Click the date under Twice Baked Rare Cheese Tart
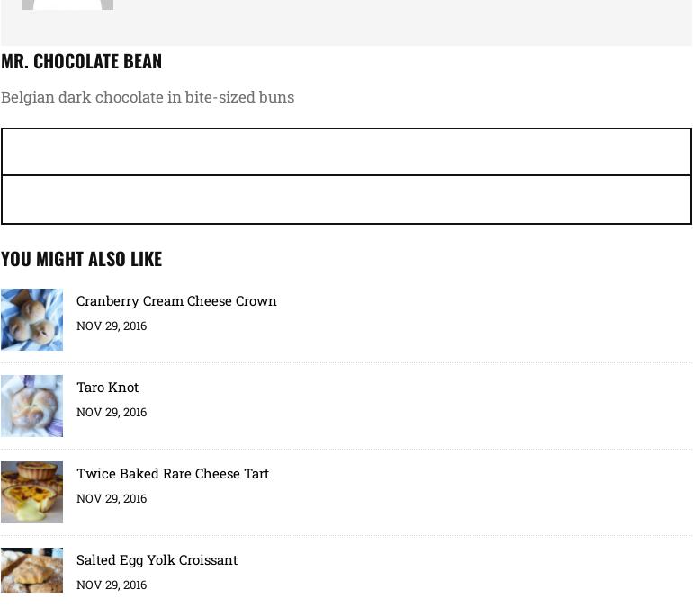693x616 pixels. 112,499
